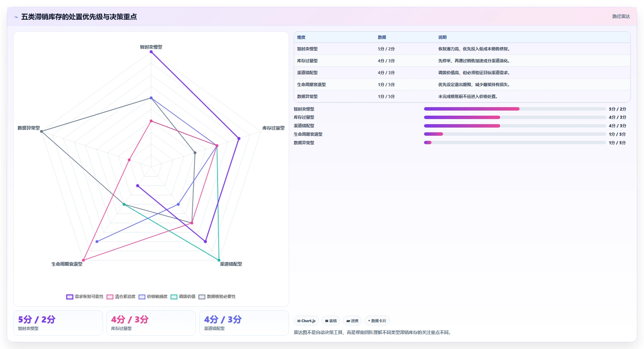The width and height of the screenshot is (644, 349).
Task: Click the 库存过量型 radar axis label
Action: [x=273, y=128]
